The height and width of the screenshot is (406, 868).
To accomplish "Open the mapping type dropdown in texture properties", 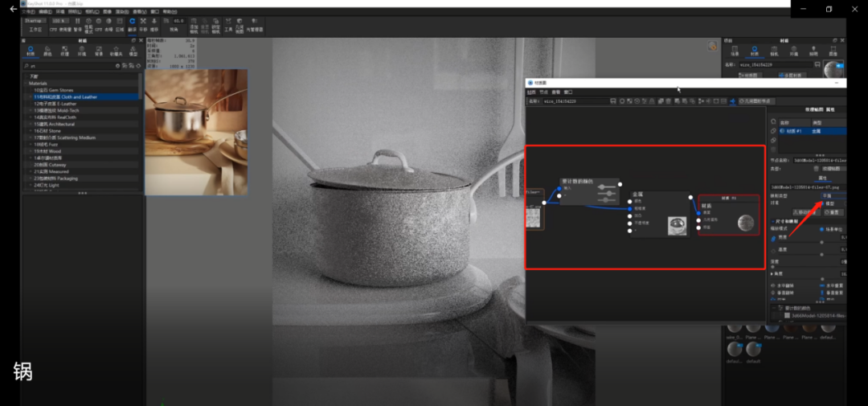I will click(x=833, y=195).
